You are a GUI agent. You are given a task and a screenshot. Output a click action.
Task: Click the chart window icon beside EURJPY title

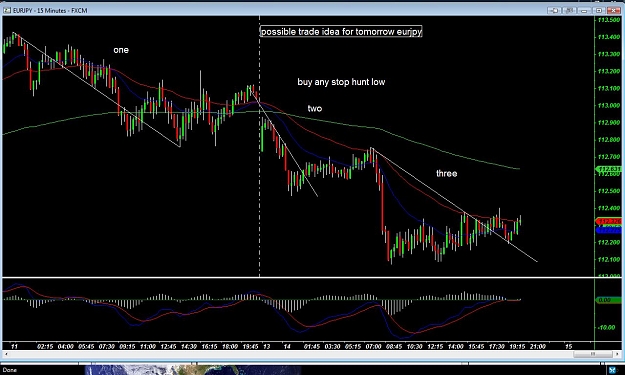[x=7, y=10]
